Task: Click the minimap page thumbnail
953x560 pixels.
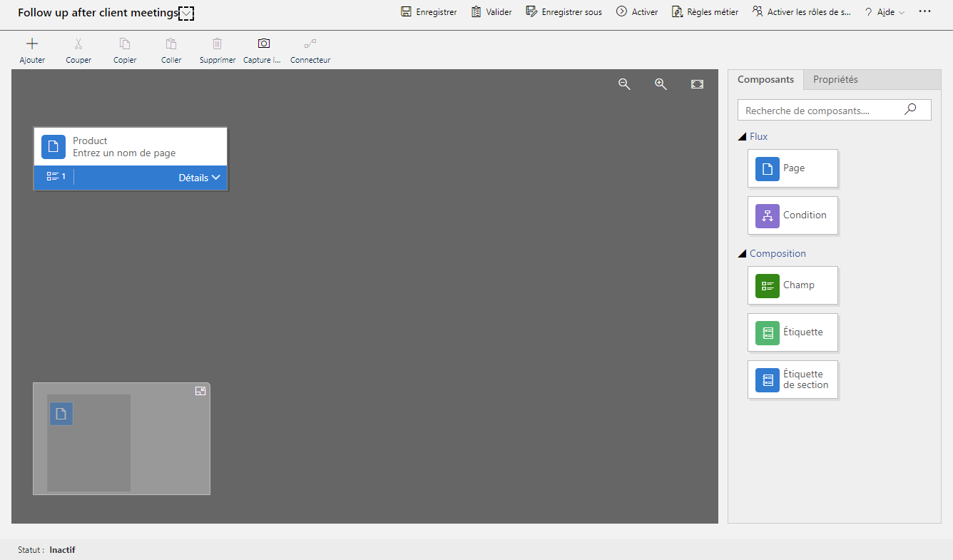Action: 61,414
